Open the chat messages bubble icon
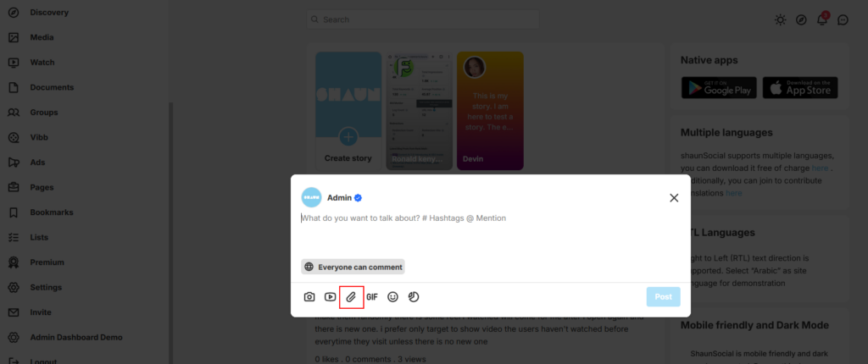 click(x=843, y=20)
